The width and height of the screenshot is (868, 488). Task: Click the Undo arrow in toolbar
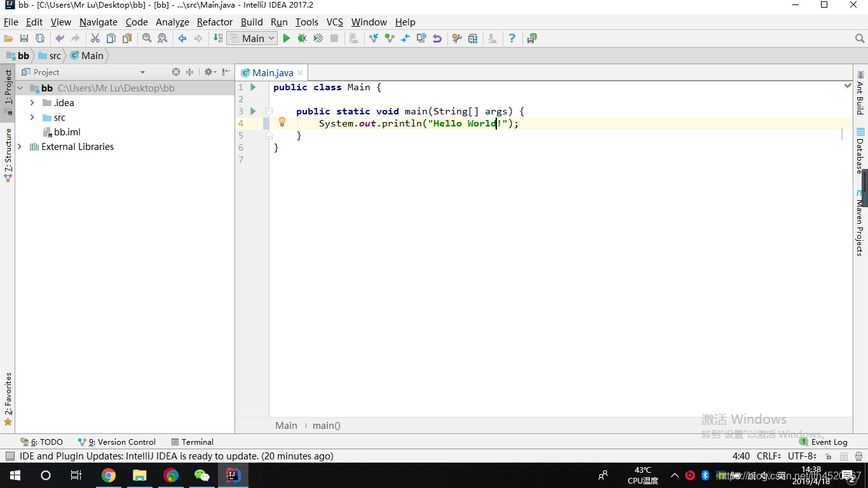click(x=60, y=39)
